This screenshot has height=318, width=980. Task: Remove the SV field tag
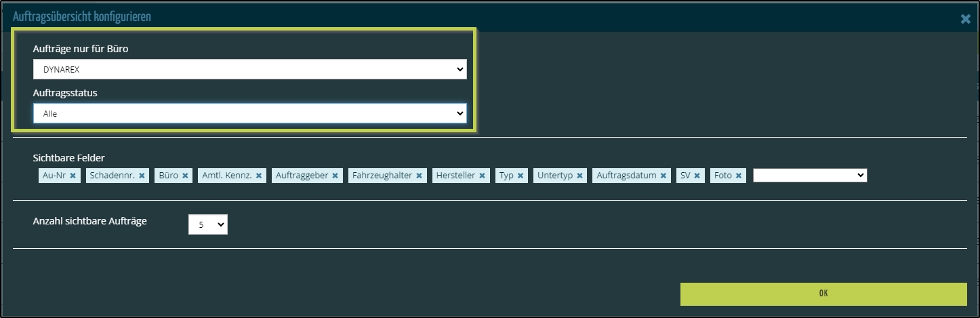[697, 176]
